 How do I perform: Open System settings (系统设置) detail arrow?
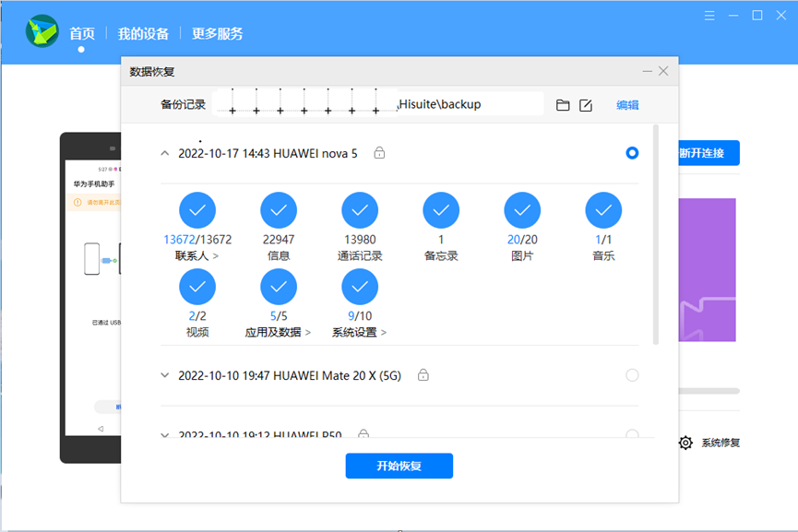coord(384,333)
